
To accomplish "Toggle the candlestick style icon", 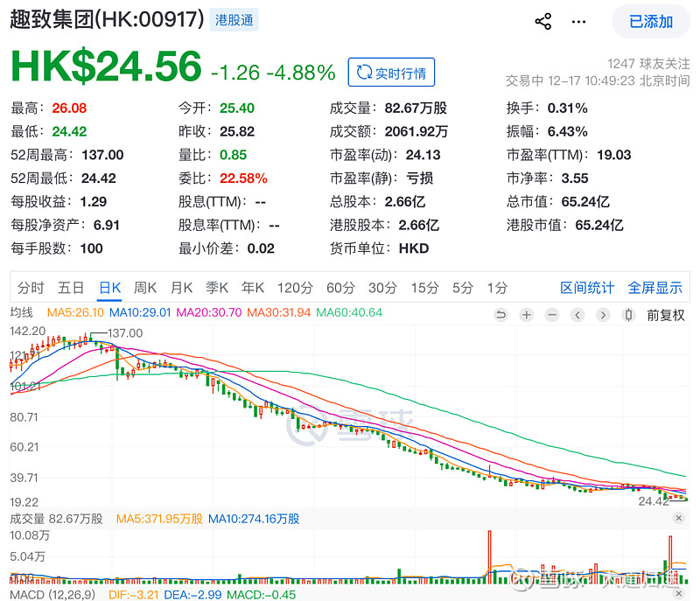I will click(x=628, y=316).
